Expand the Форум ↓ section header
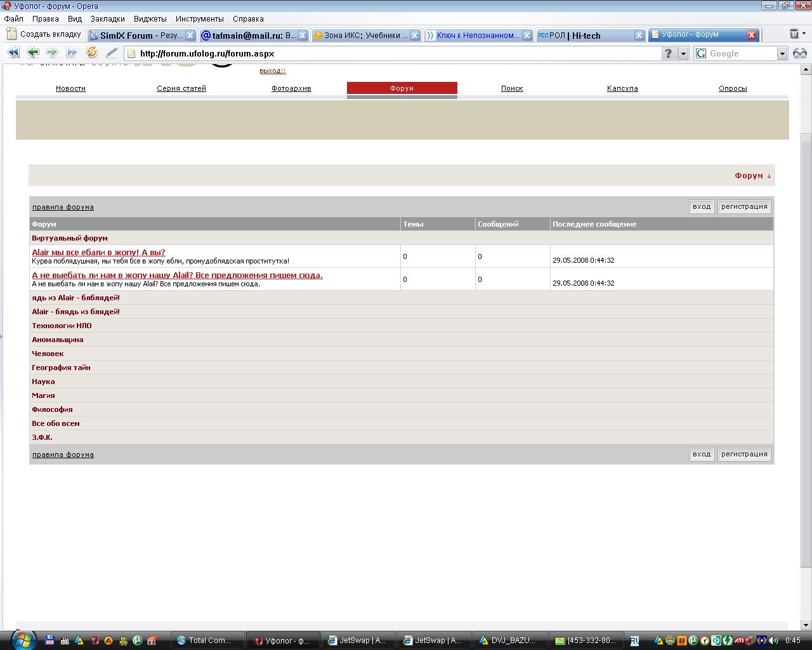Image resolution: width=812 pixels, height=650 pixels. pyautogui.click(x=752, y=176)
